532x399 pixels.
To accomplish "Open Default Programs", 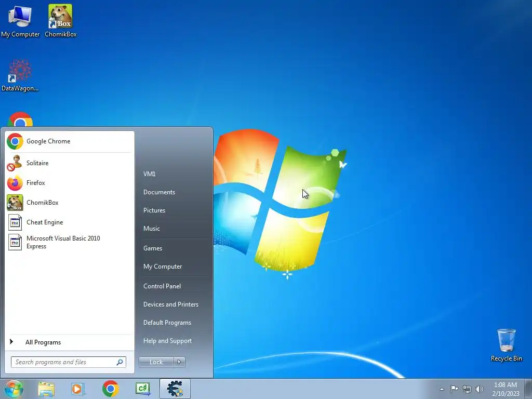I will point(167,323).
